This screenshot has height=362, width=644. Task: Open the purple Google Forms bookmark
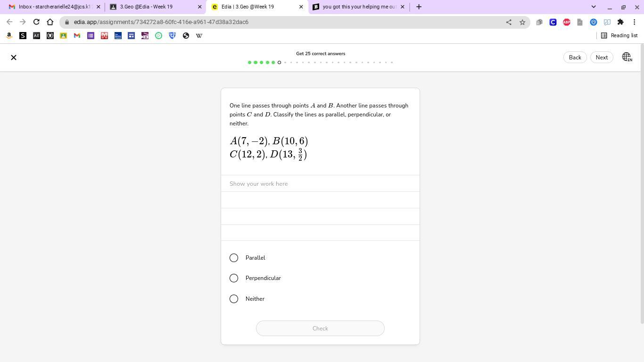(x=91, y=36)
